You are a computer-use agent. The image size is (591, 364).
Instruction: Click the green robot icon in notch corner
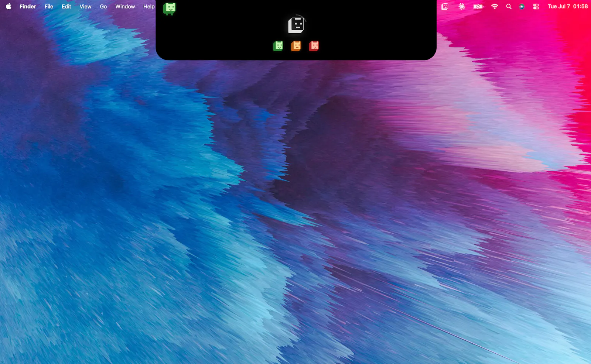(169, 8)
